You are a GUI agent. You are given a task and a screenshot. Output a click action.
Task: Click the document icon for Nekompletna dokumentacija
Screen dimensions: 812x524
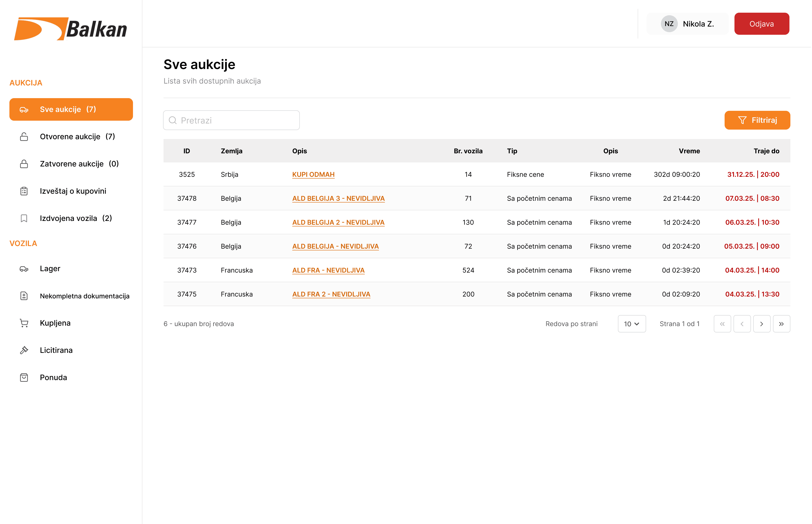coord(24,296)
